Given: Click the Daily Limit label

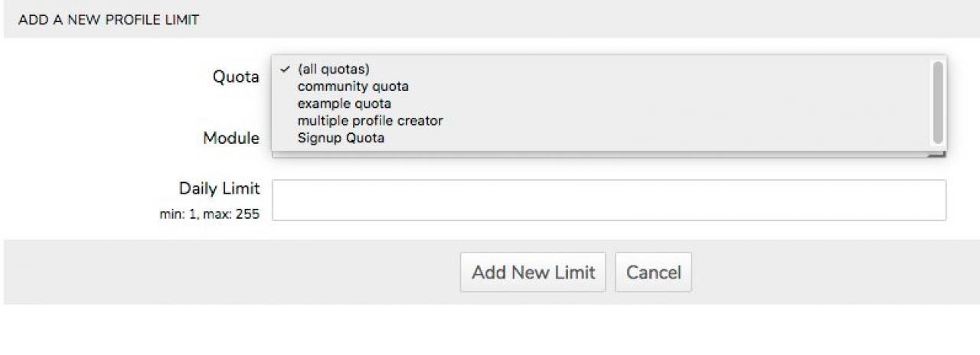Looking at the screenshot, I should [219, 188].
